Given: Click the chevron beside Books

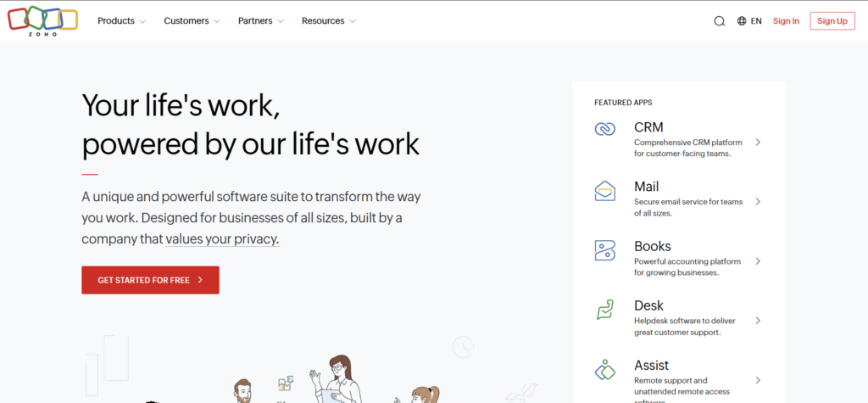Looking at the screenshot, I should (x=758, y=261).
